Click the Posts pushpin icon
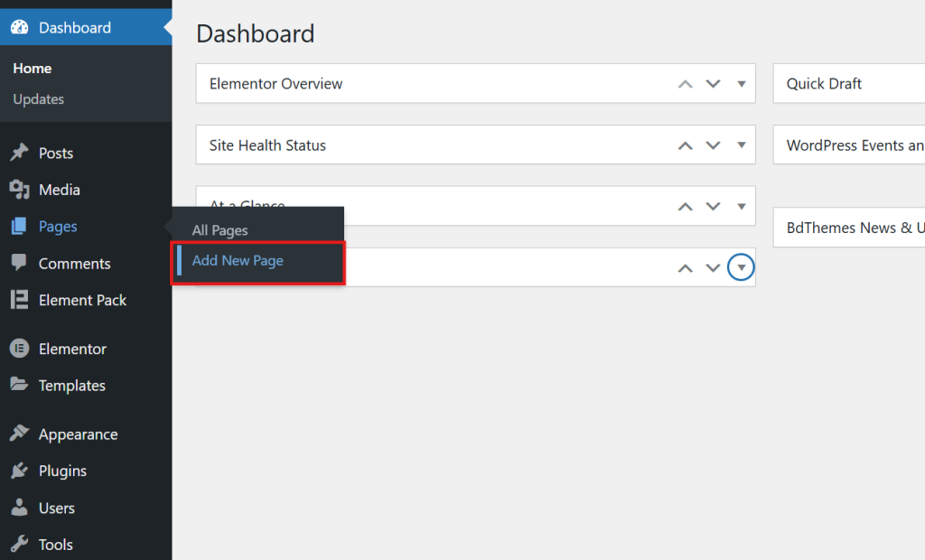This screenshot has height=560, width=925. (19, 153)
